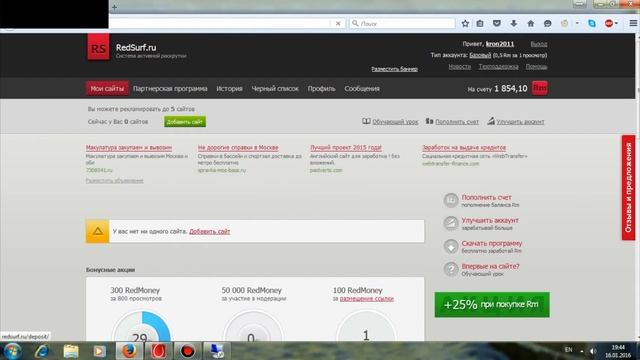This screenshot has height=360, width=640.
Task: Click the round Улучшить аккаунт icon
Action: [x=451, y=223]
